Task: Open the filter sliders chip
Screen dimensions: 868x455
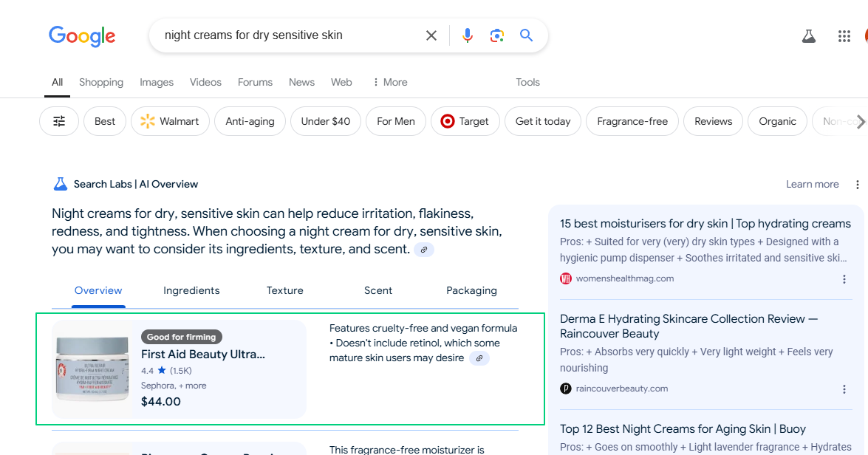Action: pos(59,121)
